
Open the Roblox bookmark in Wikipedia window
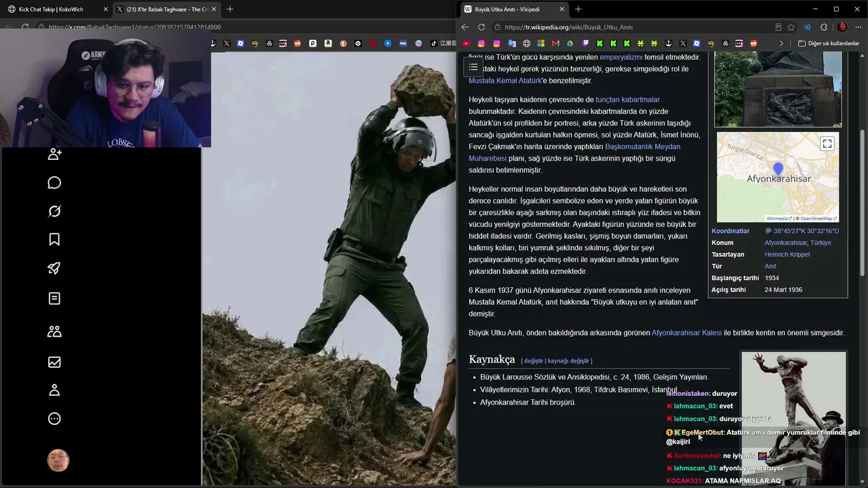pos(697,43)
